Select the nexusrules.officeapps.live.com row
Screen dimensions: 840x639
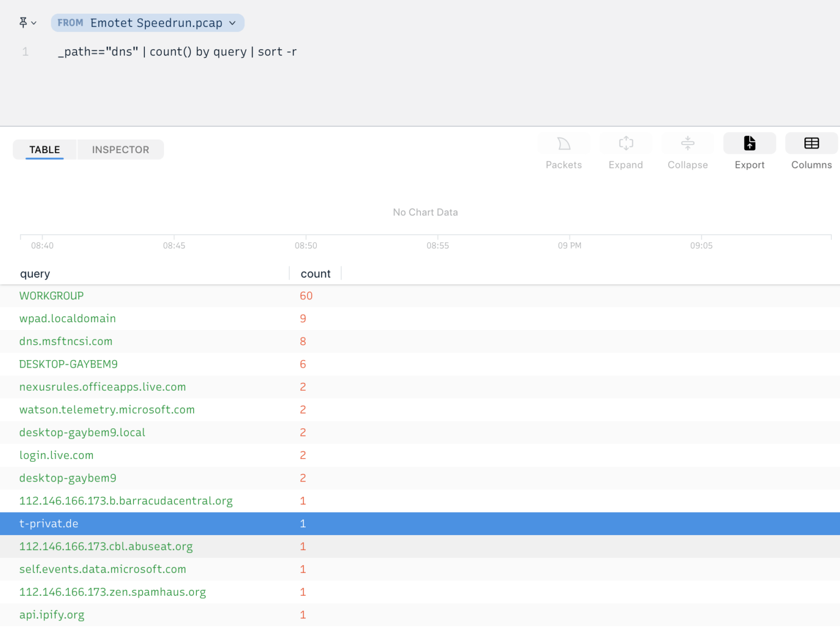(420, 387)
